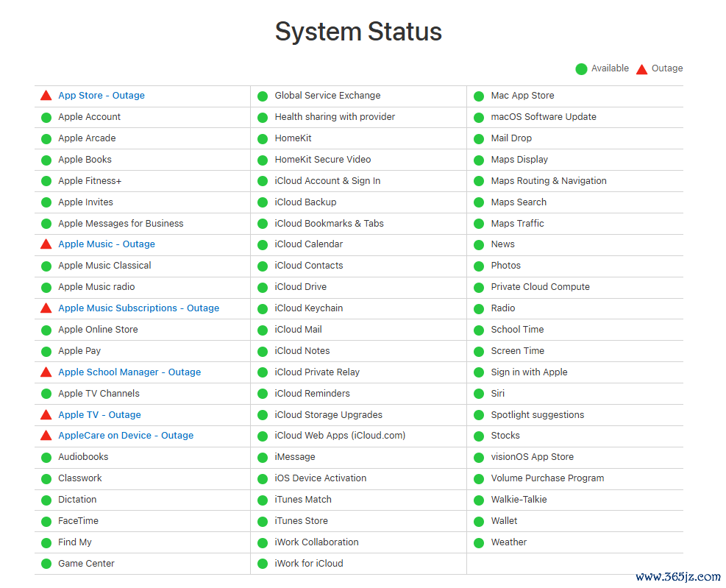Open the App Store - Outage link
726x588 pixels.
(102, 96)
